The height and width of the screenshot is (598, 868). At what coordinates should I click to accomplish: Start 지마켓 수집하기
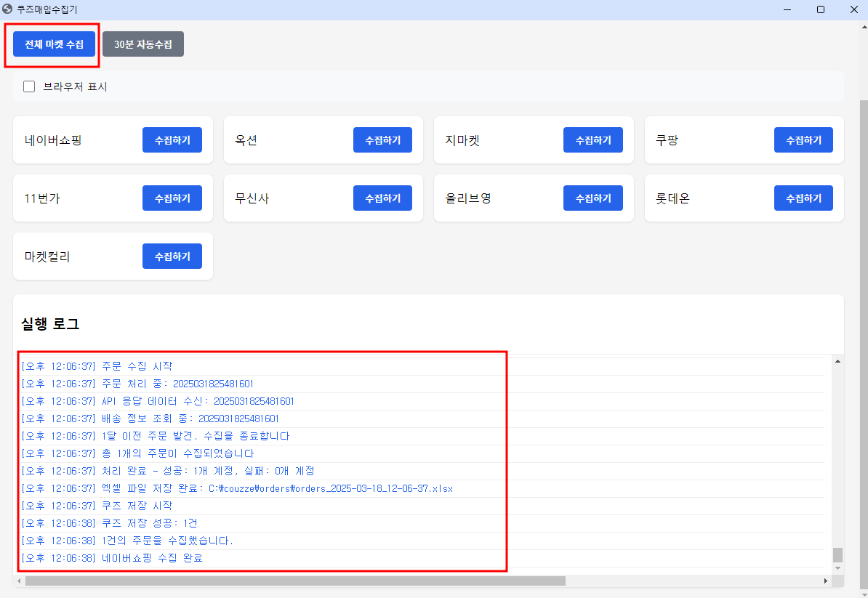tap(593, 140)
